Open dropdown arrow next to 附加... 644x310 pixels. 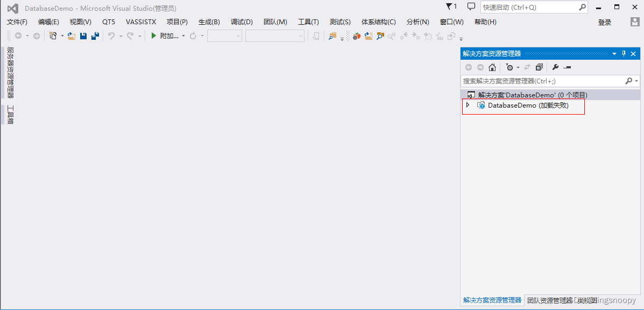tap(183, 36)
